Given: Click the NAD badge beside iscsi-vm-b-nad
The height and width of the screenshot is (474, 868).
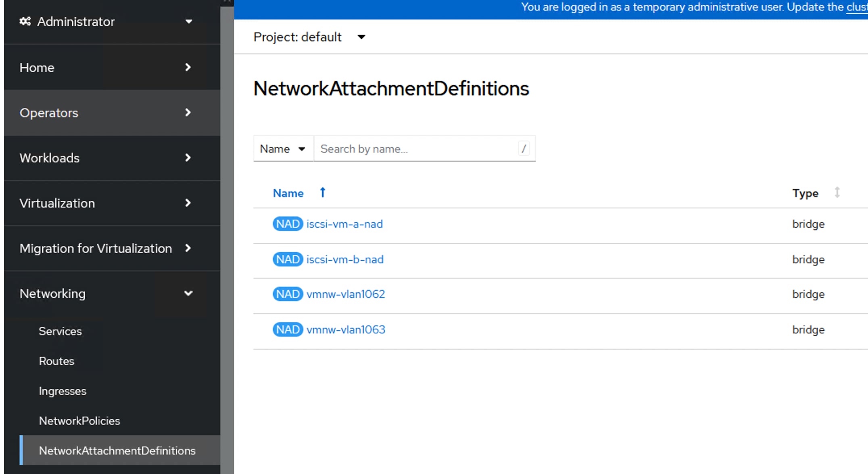Looking at the screenshot, I should [x=288, y=260].
